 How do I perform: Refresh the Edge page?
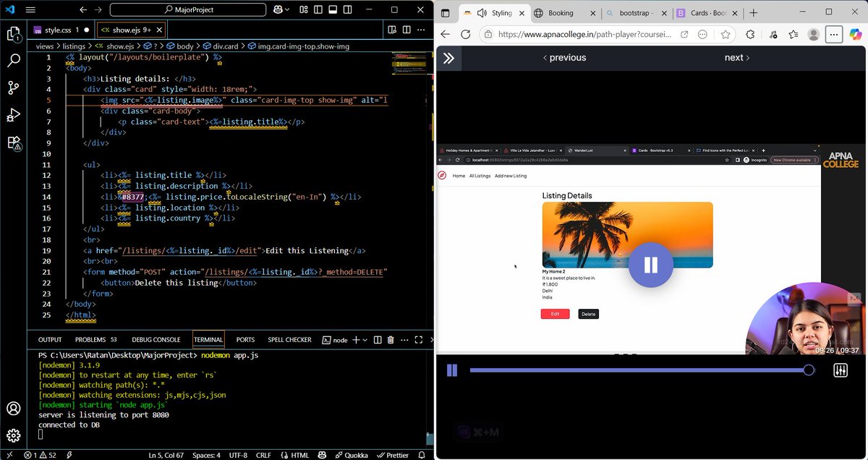pyautogui.click(x=465, y=35)
